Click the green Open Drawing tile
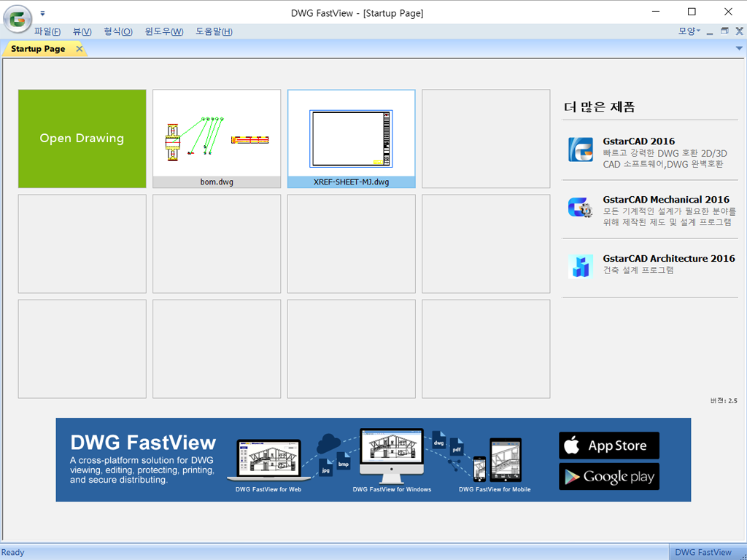Image resolution: width=747 pixels, height=560 pixels. tap(82, 139)
